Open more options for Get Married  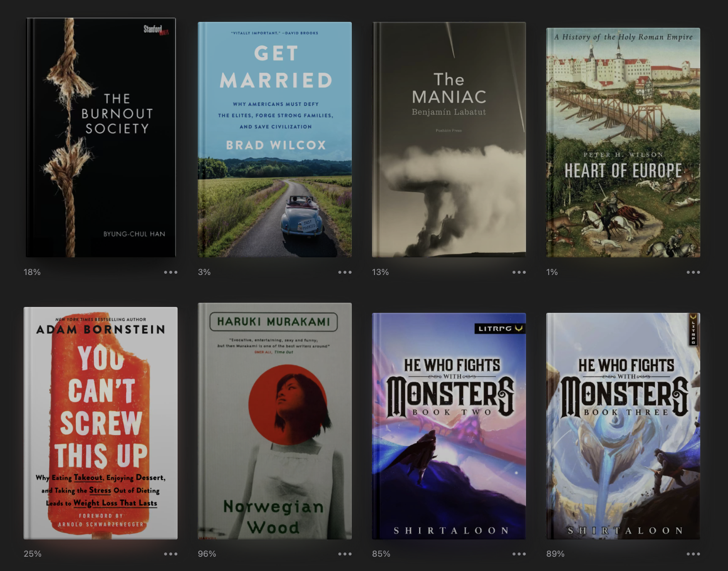(x=345, y=272)
